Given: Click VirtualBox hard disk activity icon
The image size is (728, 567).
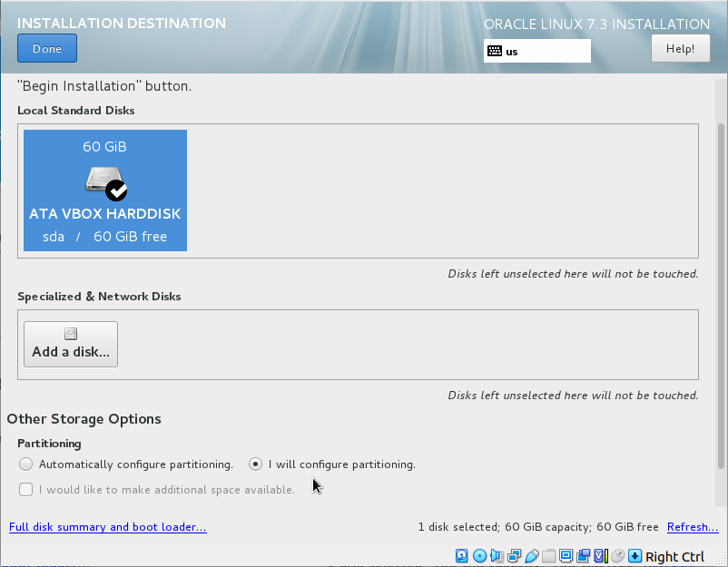Looking at the screenshot, I should [x=462, y=556].
